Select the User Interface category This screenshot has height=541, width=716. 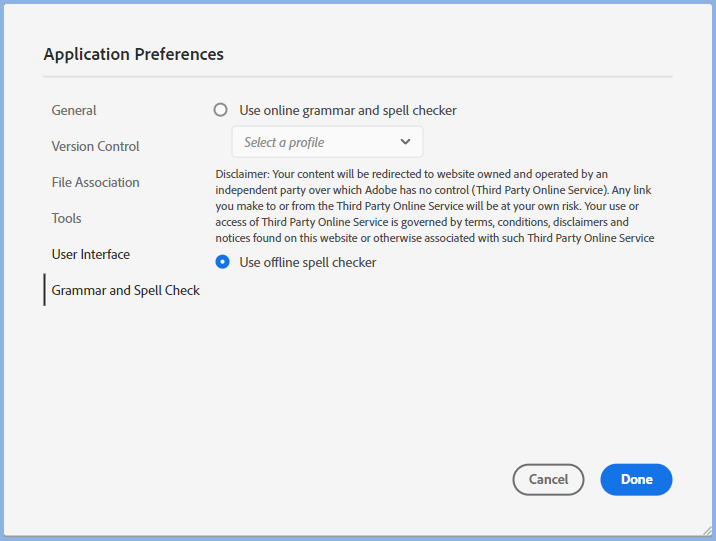[x=90, y=254]
